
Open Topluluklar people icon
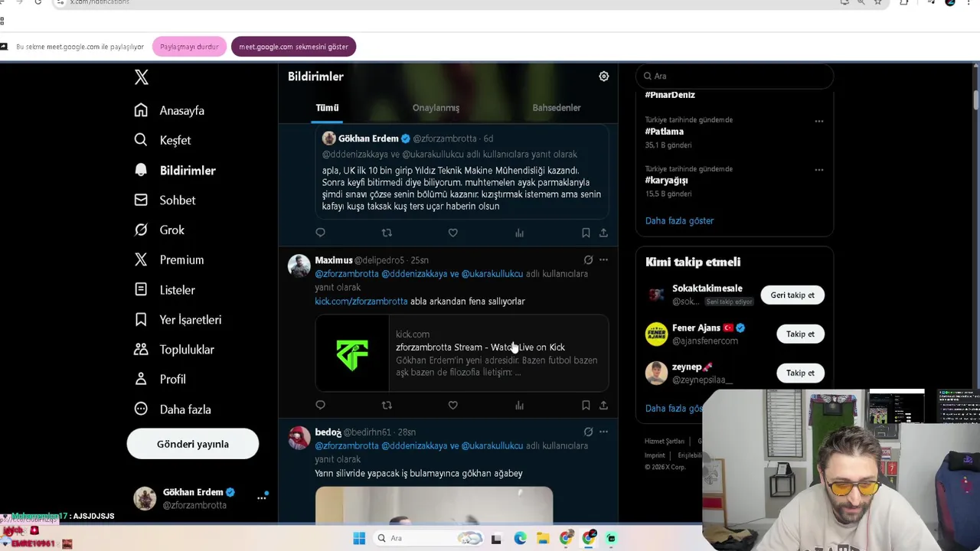coord(141,349)
